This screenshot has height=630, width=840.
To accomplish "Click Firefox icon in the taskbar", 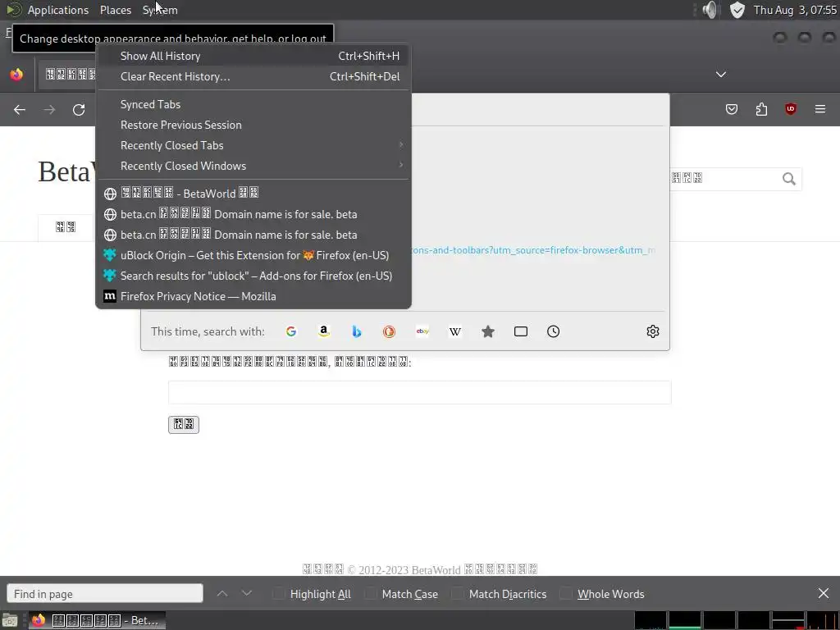I will (x=39, y=620).
